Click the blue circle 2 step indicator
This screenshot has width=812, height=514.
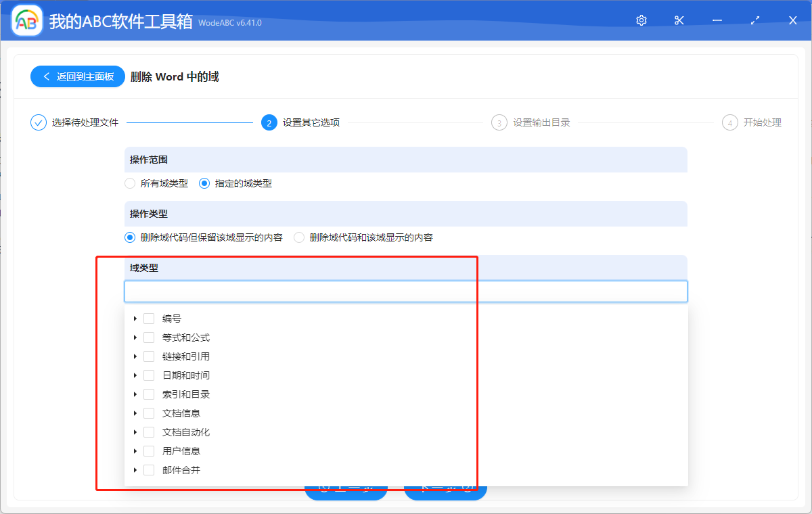(268, 122)
